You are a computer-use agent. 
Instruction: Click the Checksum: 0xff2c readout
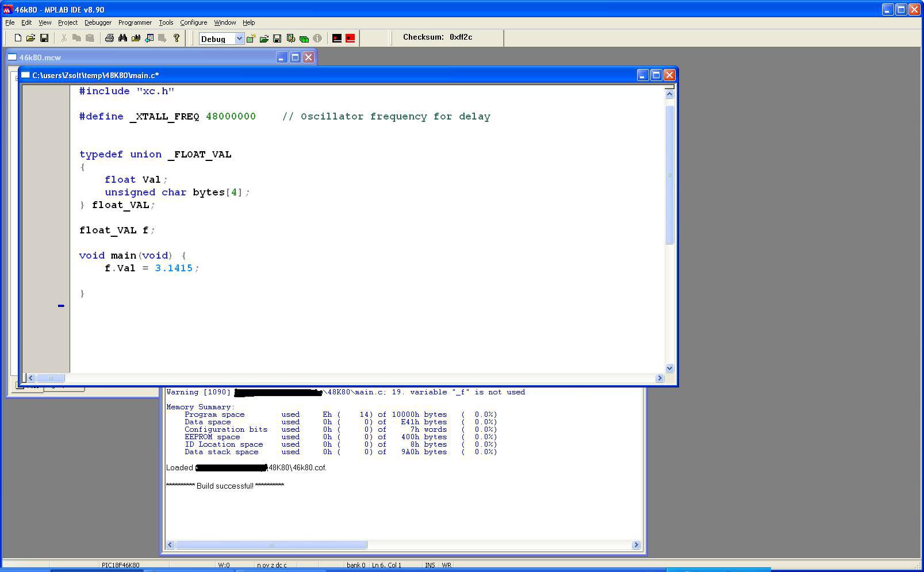[438, 37]
